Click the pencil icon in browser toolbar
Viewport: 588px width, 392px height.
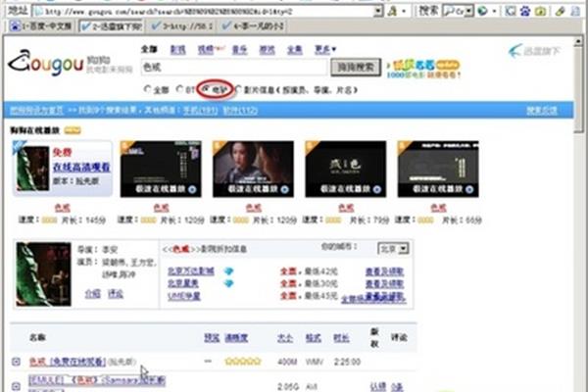(x=561, y=11)
